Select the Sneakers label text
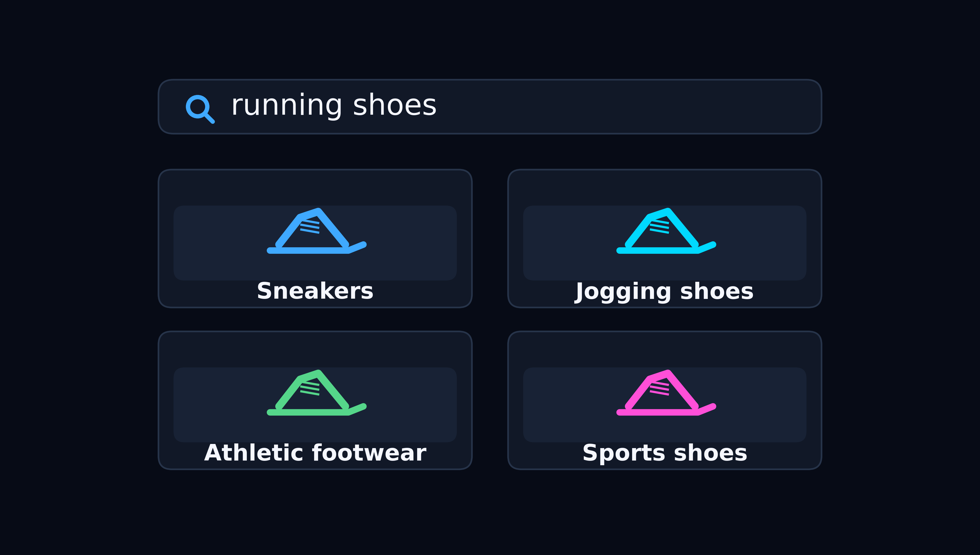Image resolution: width=980 pixels, height=555 pixels. pyautogui.click(x=315, y=291)
